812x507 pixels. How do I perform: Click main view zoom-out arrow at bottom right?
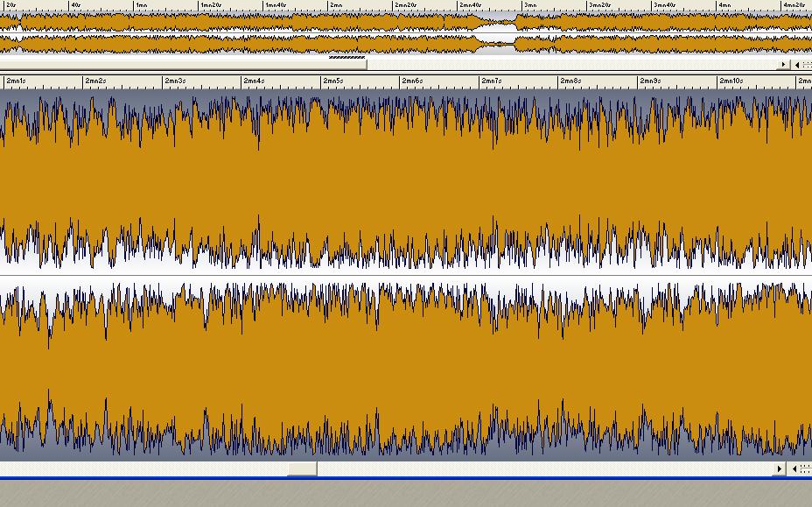click(x=794, y=469)
